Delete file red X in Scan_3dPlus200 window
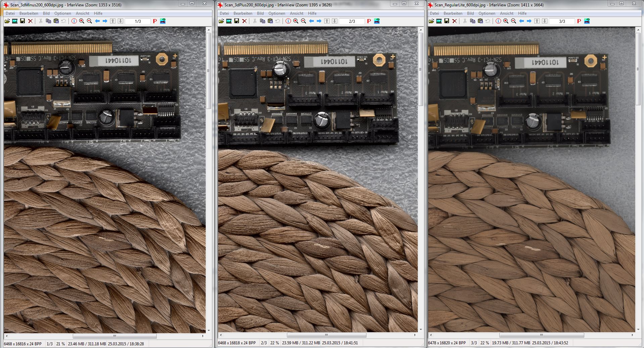This screenshot has height=348, width=644. (x=244, y=21)
